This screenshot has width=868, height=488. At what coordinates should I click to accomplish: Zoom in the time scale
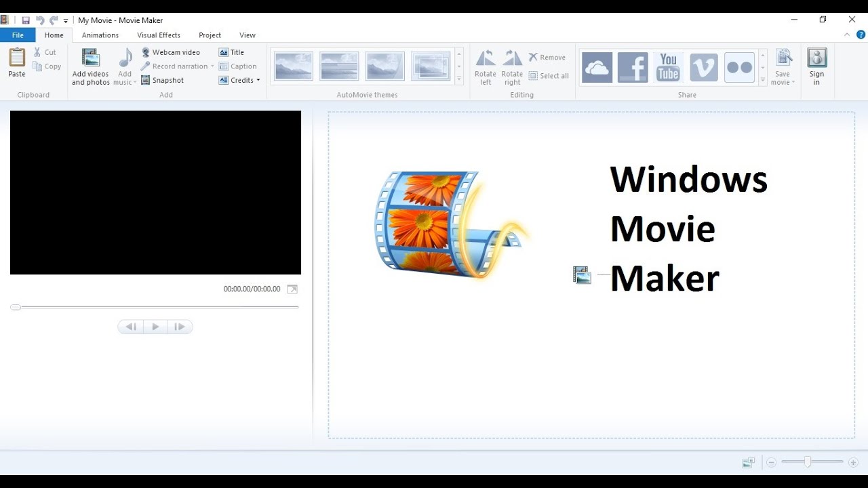pyautogui.click(x=853, y=463)
